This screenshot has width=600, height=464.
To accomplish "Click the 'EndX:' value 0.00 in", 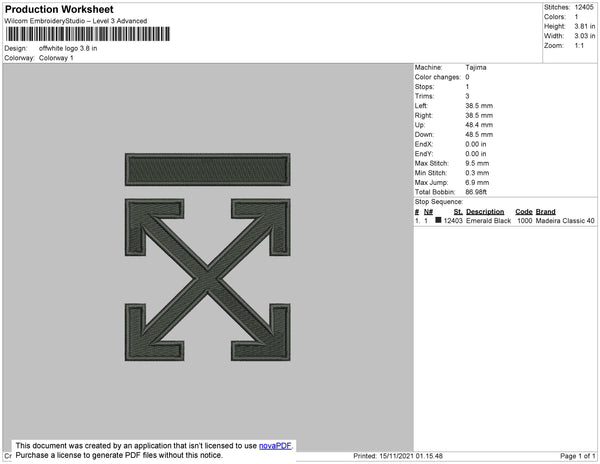I will click(476, 144).
